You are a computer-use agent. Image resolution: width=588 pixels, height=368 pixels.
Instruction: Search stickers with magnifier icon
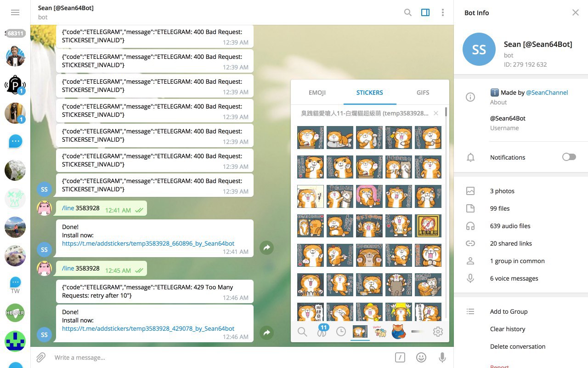tap(302, 332)
